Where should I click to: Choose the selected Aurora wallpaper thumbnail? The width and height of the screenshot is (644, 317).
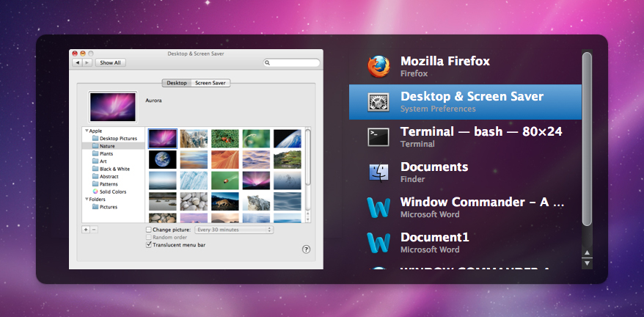(x=163, y=139)
